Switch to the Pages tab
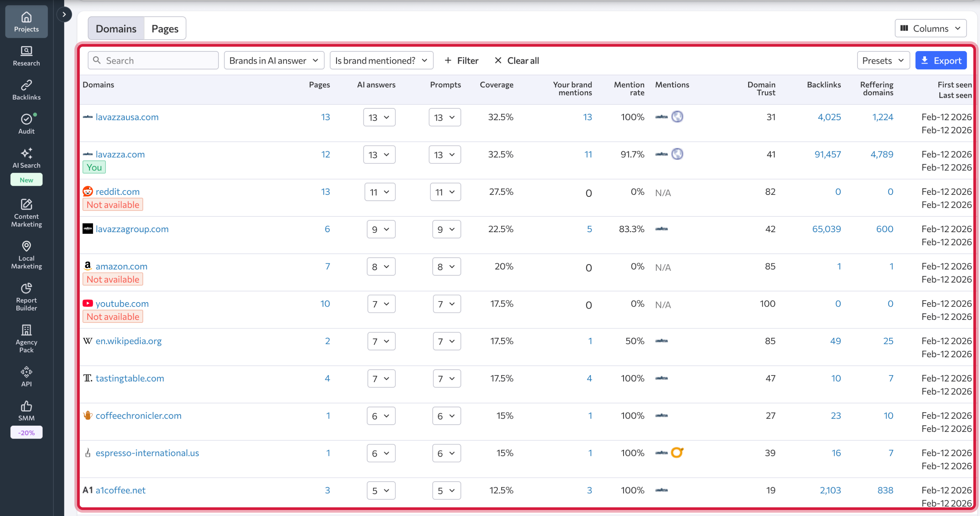The height and width of the screenshot is (516, 980). tap(165, 29)
